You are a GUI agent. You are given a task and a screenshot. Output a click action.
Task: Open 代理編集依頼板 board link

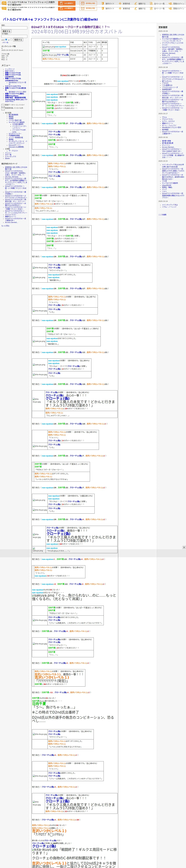[x=14, y=136]
